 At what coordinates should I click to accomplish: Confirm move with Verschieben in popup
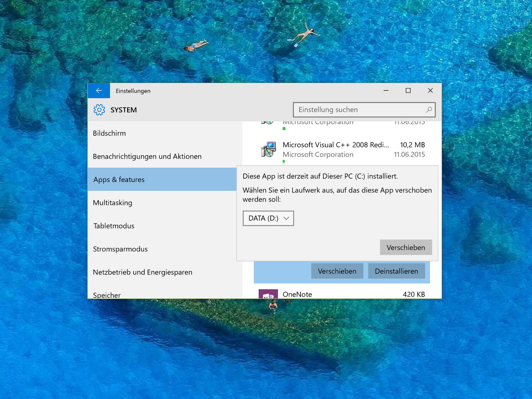coord(406,247)
